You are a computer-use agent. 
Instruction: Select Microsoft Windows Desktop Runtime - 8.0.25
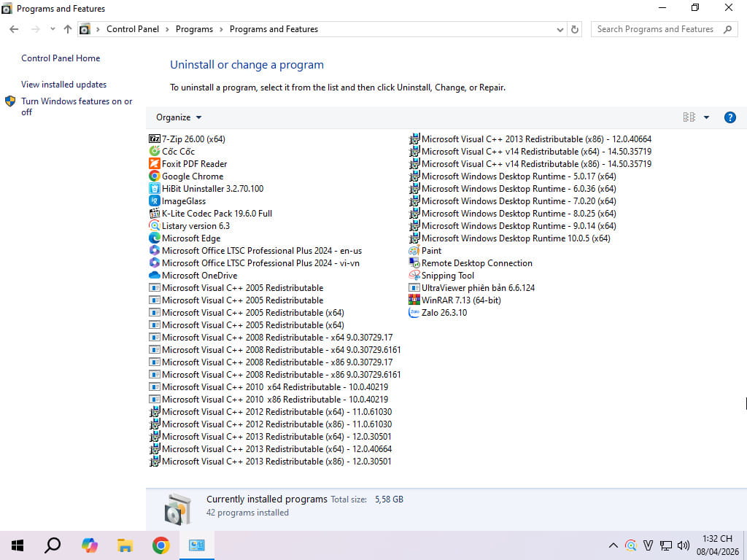513,214
